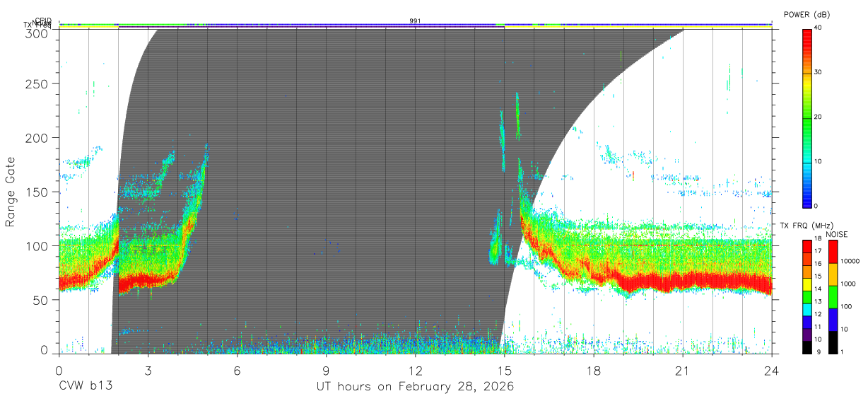Click the 21 tick on the UT hours axis

[x=683, y=370]
